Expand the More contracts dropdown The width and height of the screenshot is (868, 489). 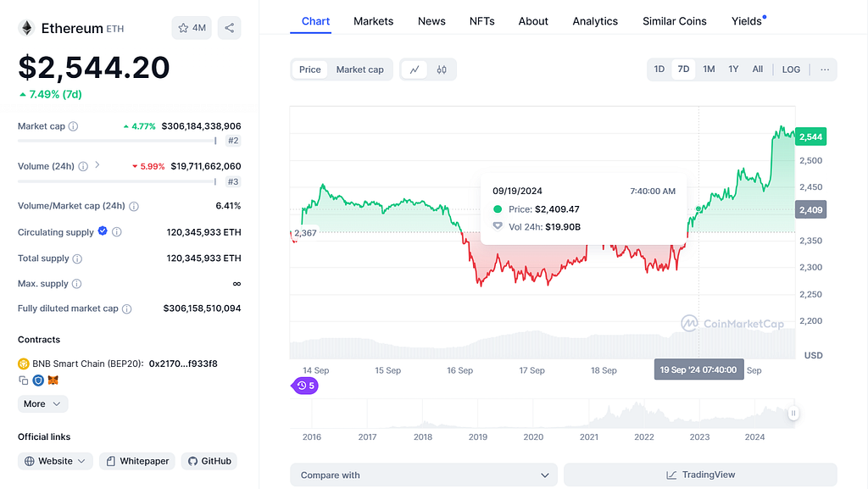pos(42,403)
